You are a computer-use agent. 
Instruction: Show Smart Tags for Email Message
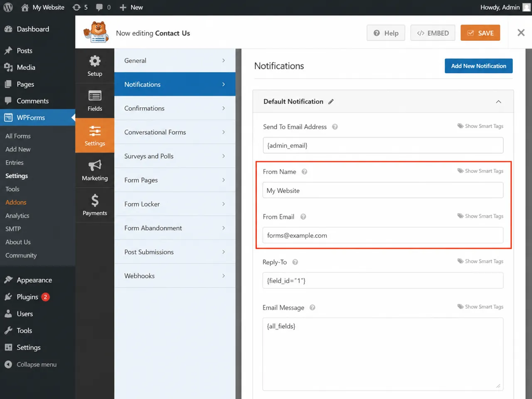(x=480, y=307)
